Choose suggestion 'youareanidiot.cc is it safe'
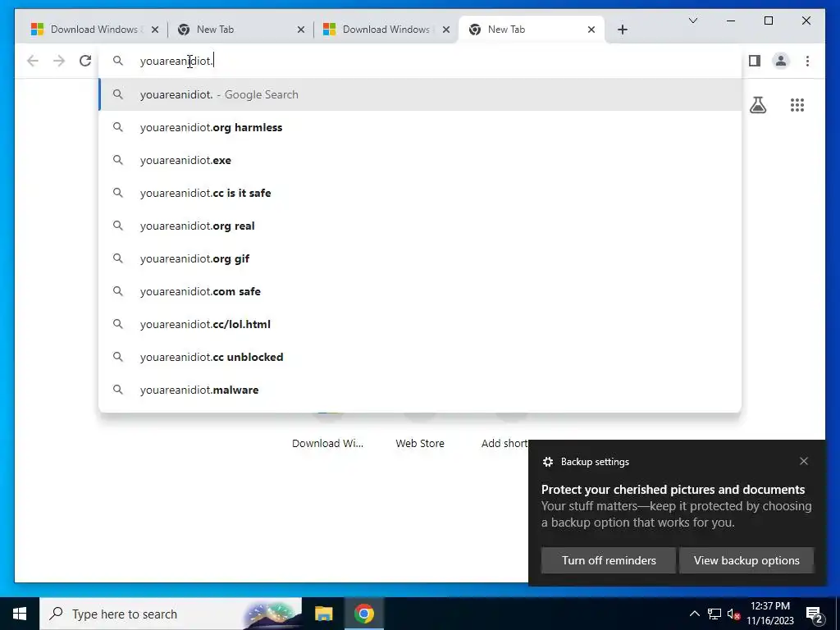 coord(421,193)
